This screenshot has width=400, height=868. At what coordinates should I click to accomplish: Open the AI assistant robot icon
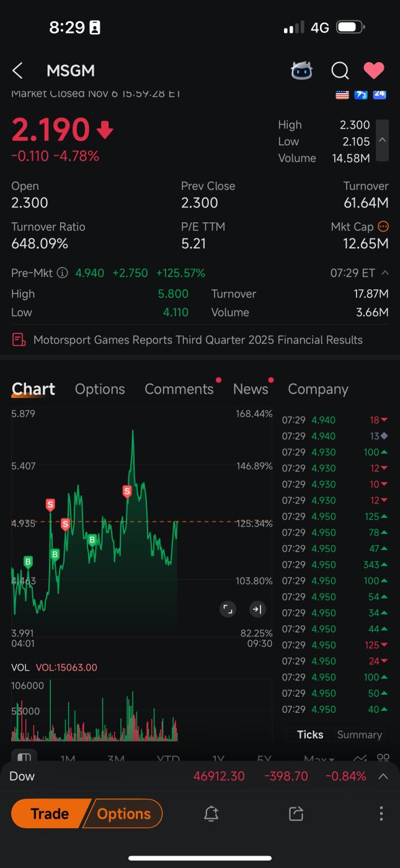coord(302,71)
